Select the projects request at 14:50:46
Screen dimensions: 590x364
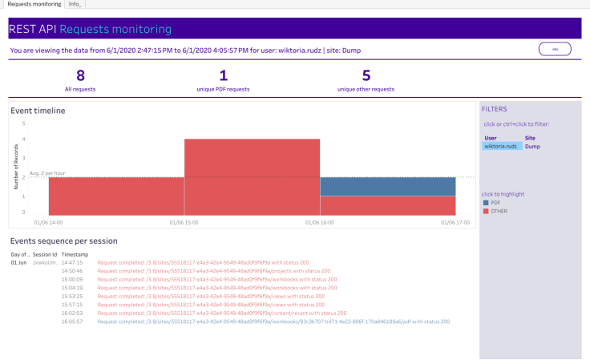[x=211, y=270]
